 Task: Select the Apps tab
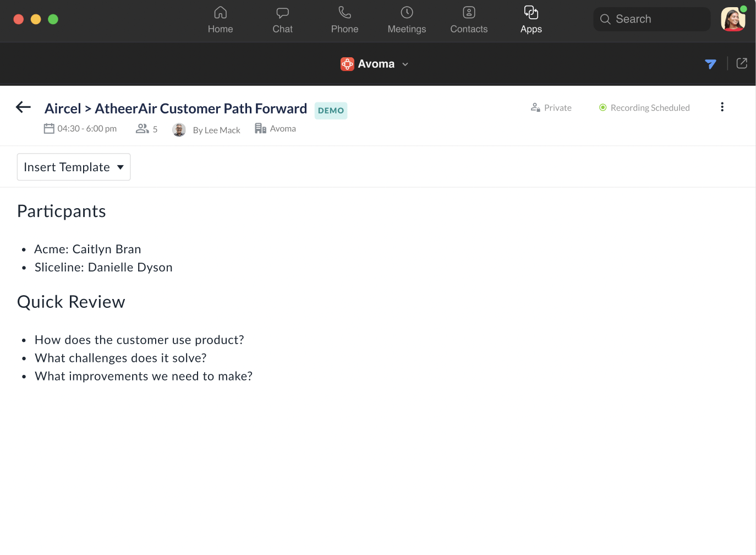click(531, 20)
